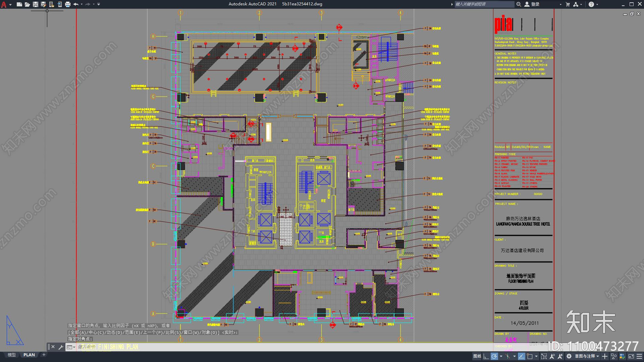
Task: Open an existing drawing file
Action: [x=27, y=4]
